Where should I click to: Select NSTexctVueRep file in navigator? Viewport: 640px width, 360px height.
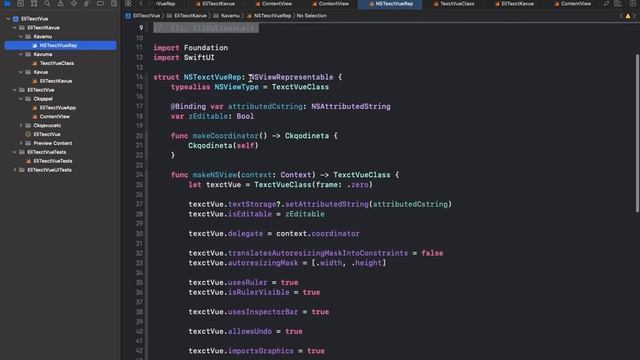[x=60, y=45]
